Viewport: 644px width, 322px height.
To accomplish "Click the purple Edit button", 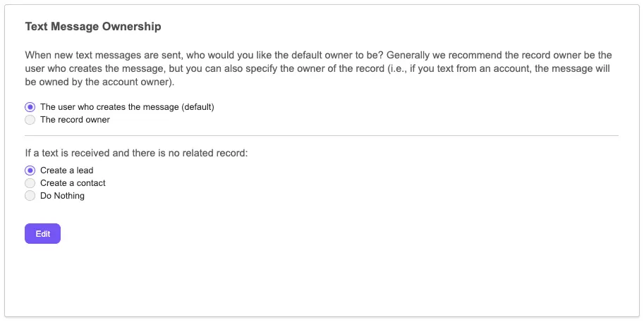I will [42, 234].
